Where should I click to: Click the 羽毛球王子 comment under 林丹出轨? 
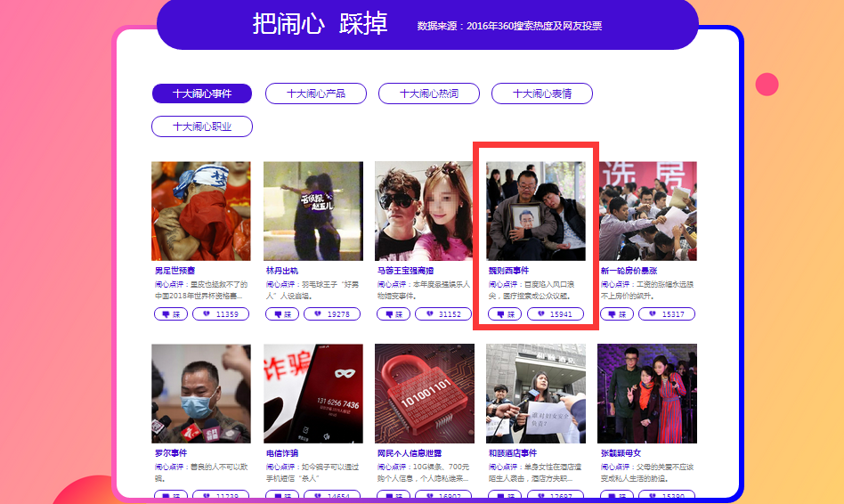[312, 290]
